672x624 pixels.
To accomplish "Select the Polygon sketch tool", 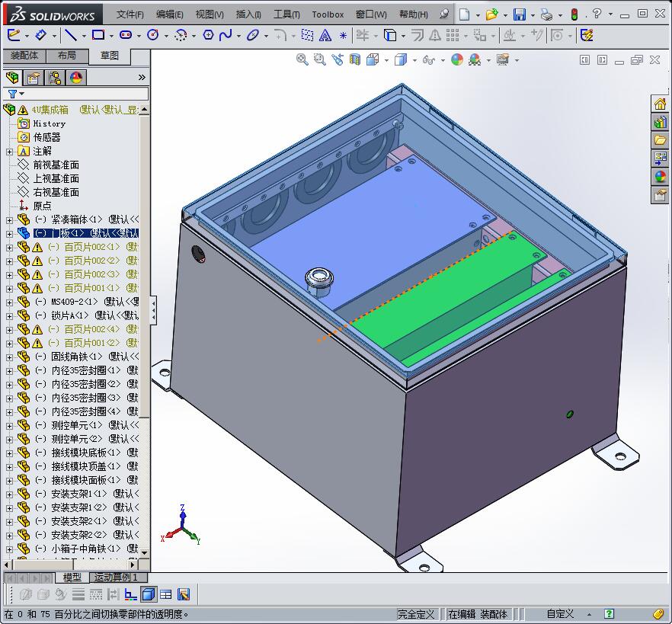I will pos(208,35).
